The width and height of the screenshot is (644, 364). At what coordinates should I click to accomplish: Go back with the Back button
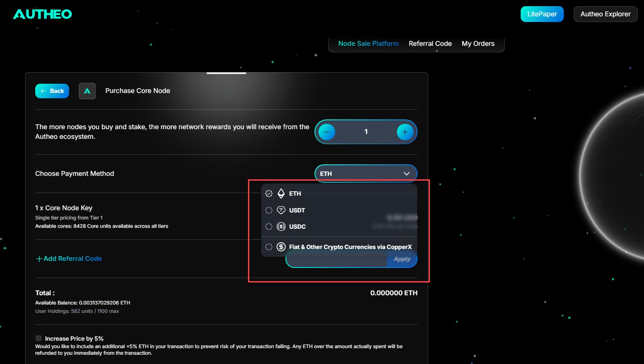coord(52,91)
